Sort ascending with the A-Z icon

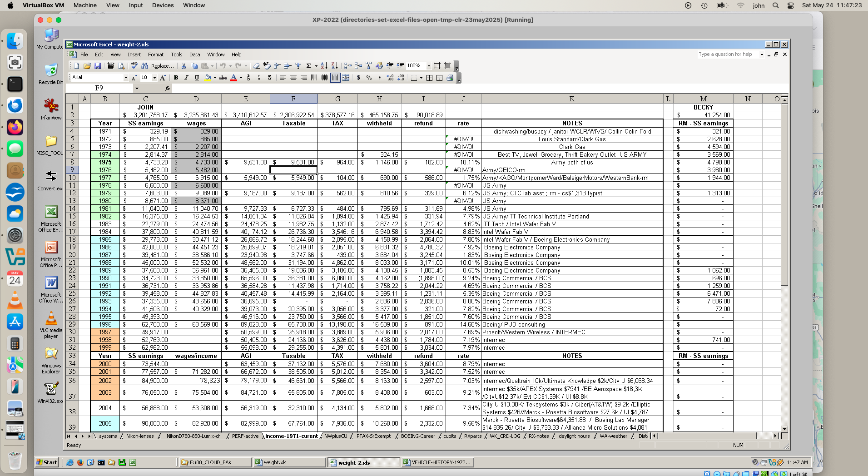324,66
